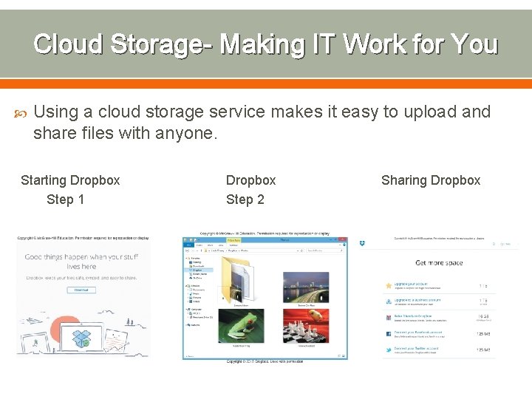
Task: Open the Manage tab in Explorer ribbon
Action: point(233,245)
